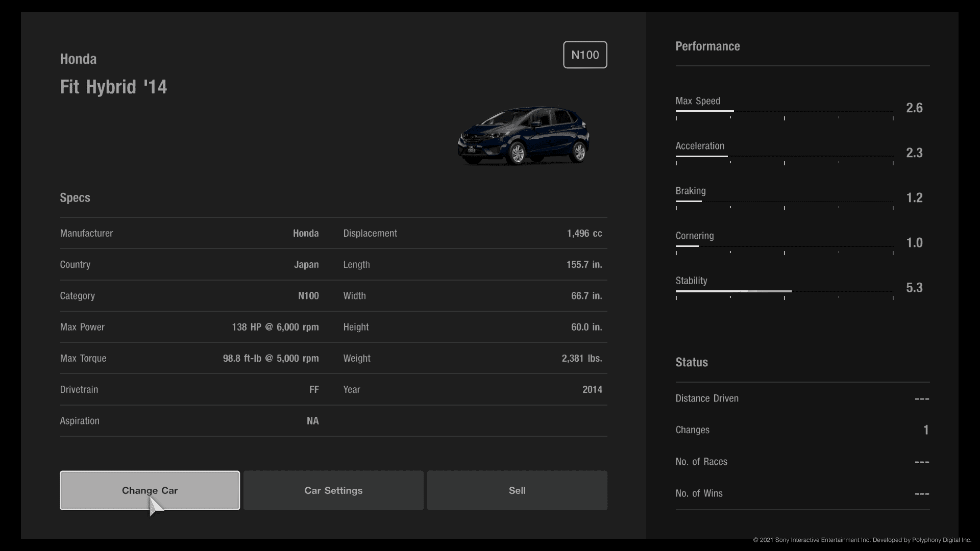The image size is (980, 551).
Task: Click the Change Car button
Action: click(x=150, y=490)
